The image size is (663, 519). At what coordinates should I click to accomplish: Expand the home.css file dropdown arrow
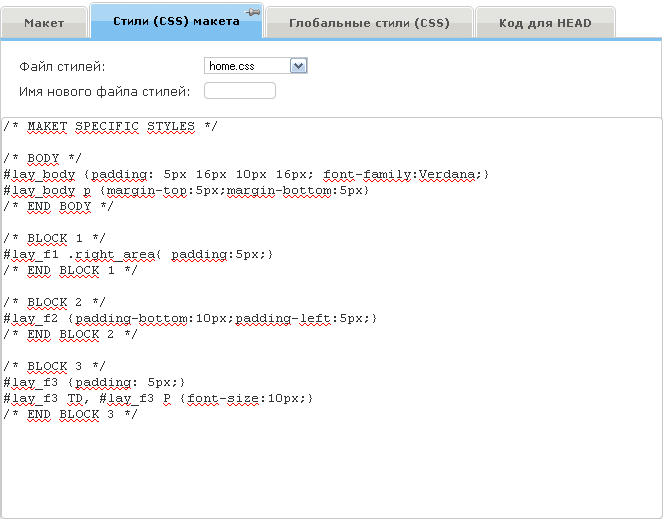click(x=298, y=66)
